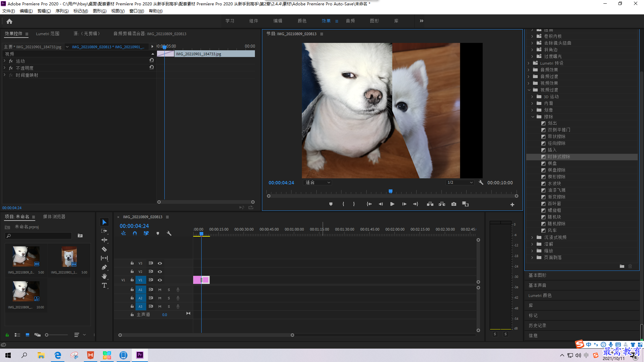Expand the 视频效果 folder

(529, 83)
